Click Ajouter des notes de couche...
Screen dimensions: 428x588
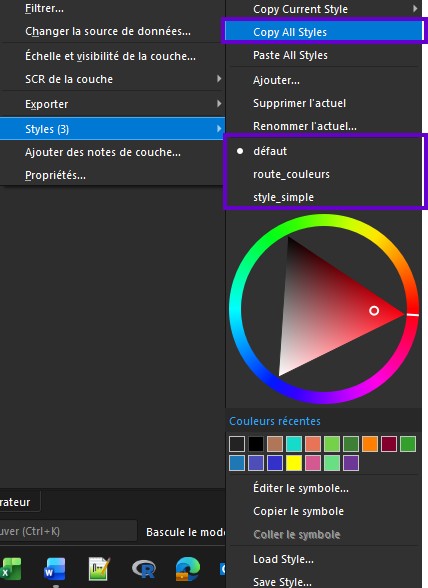(x=113, y=152)
